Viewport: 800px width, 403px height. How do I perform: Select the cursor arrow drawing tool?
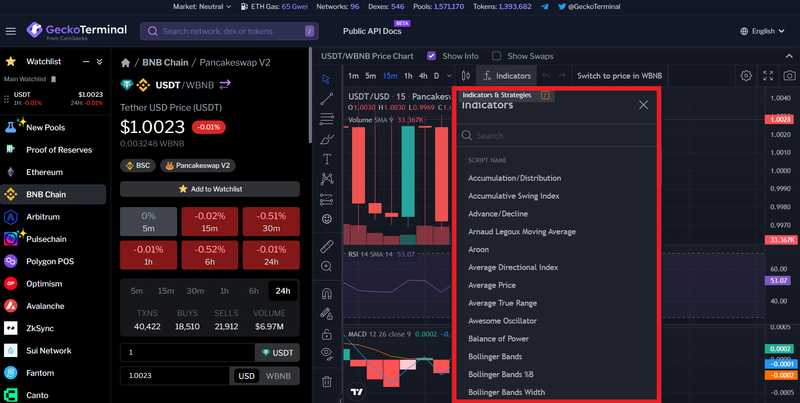point(327,79)
